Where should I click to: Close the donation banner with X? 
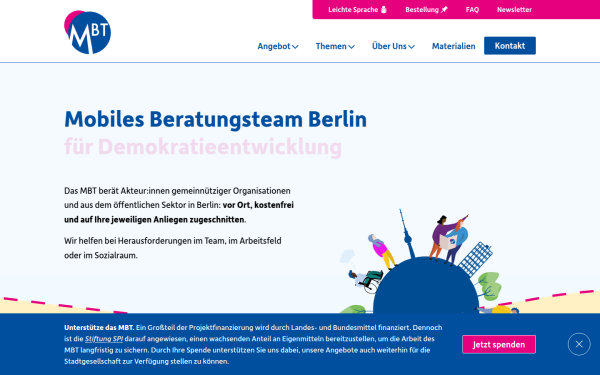click(579, 344)
